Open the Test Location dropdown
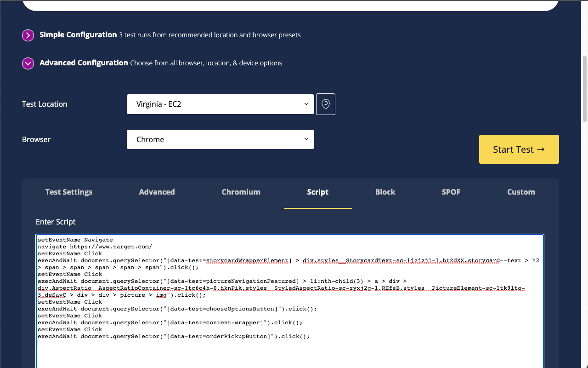Image resolution: width=588 pixels, height=368 pixels. coord(220,104)
